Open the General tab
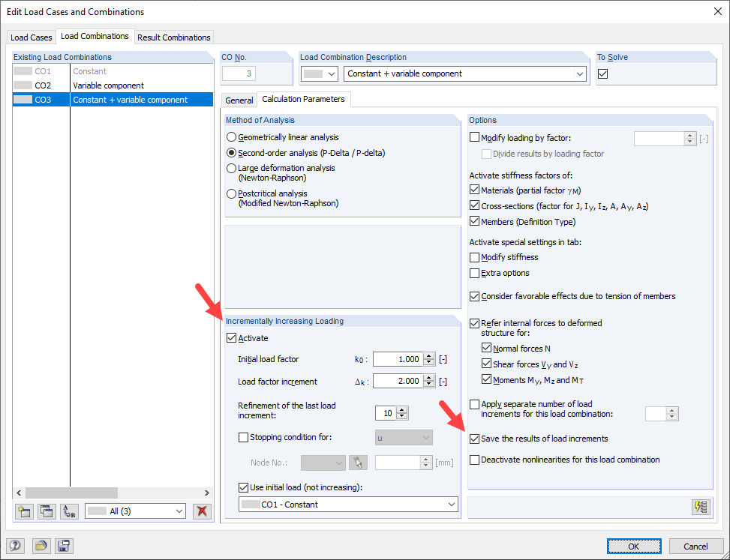Viewport: 730px width, 560px height. click(239, 99)
